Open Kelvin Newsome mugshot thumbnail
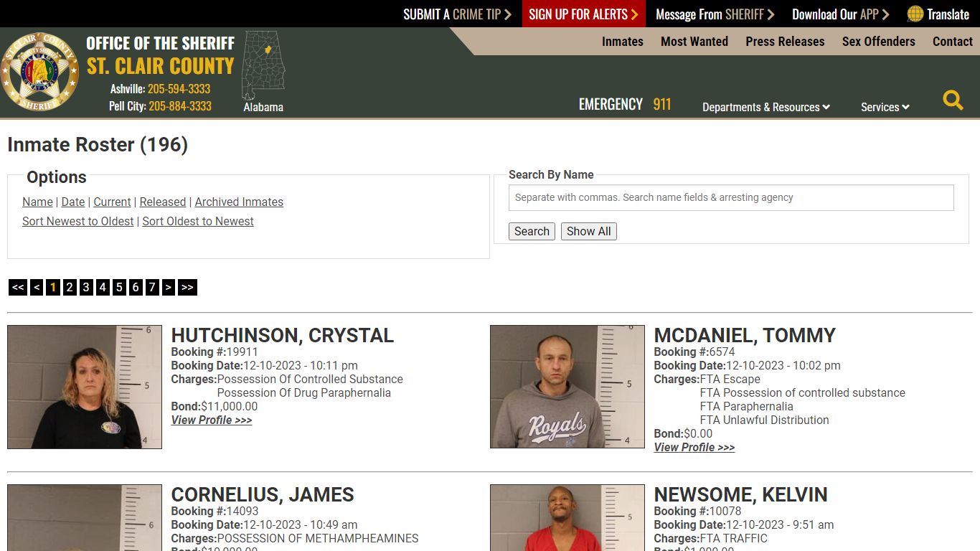Image resolution: width=980 pixels, height=551 pixels. pos(567,517)
